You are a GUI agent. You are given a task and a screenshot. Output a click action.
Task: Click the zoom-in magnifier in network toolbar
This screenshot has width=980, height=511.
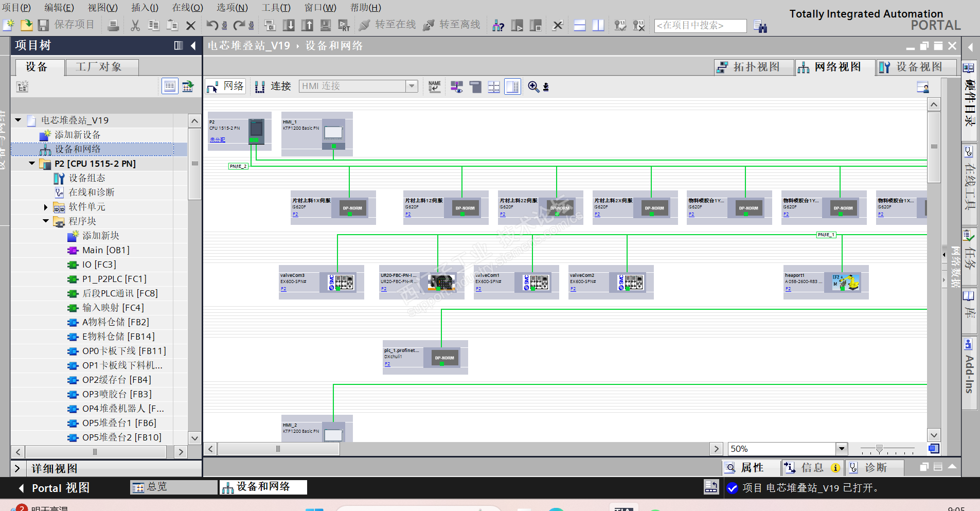533,86
